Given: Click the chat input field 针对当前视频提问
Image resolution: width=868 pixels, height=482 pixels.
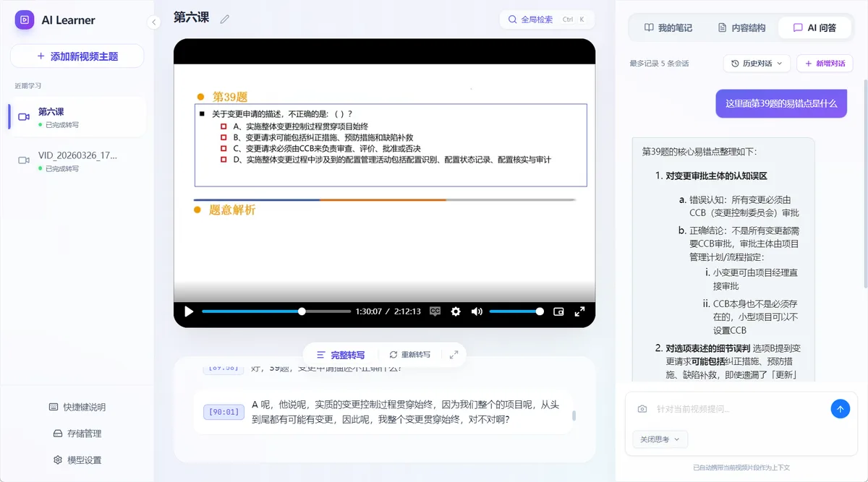Looking at the screenshot, I should [x=738, y=409].
